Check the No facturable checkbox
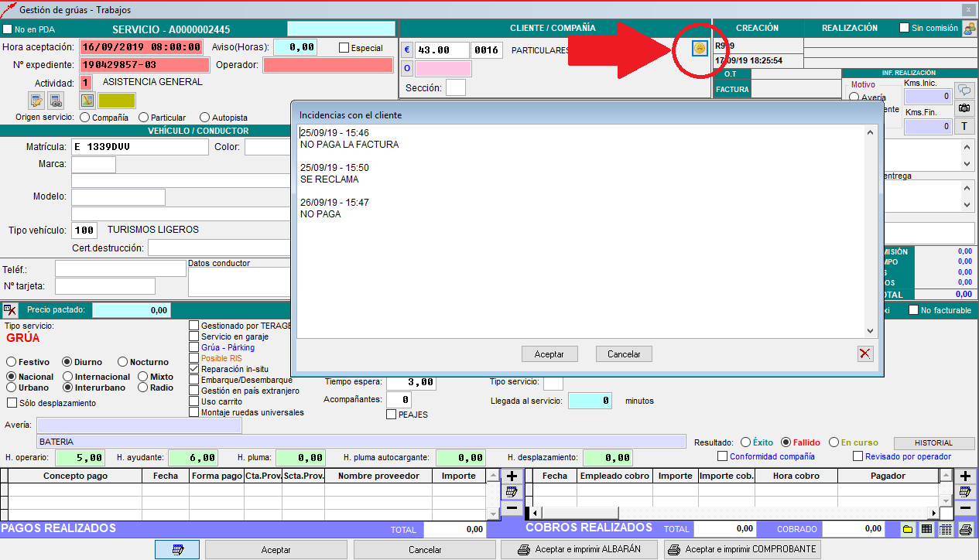The image size is (979, 560). click(x=913, y=310)
